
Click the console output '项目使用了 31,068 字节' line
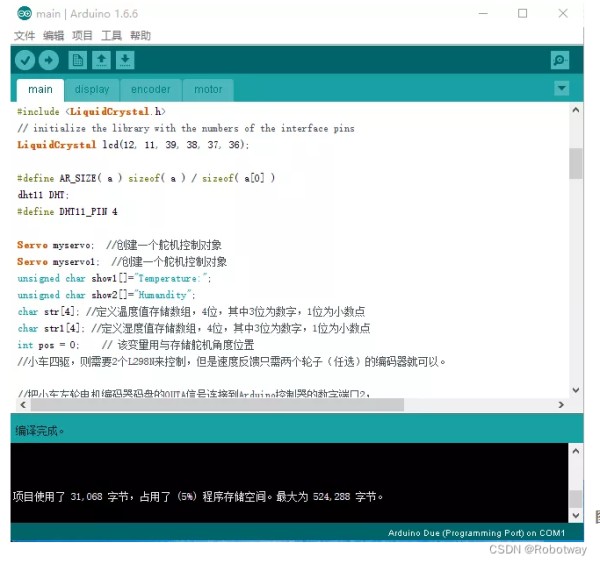[x=197, y=497]
